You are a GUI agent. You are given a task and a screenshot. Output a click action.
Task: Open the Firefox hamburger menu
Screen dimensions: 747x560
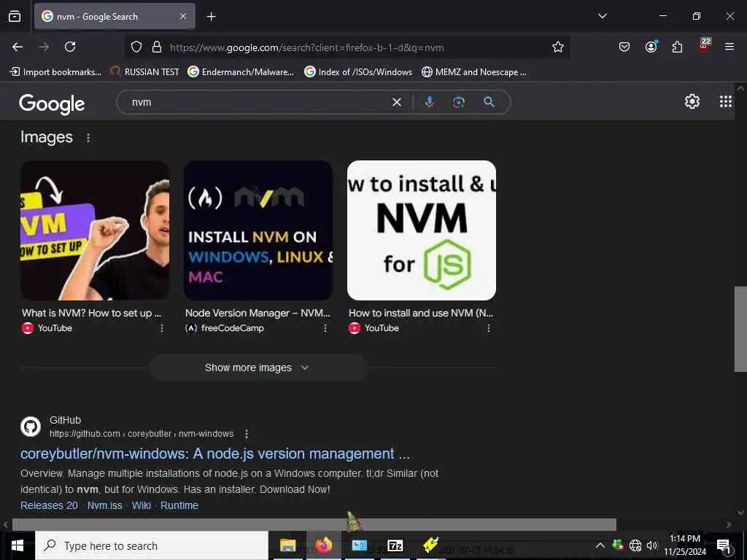tap(729, 47)
